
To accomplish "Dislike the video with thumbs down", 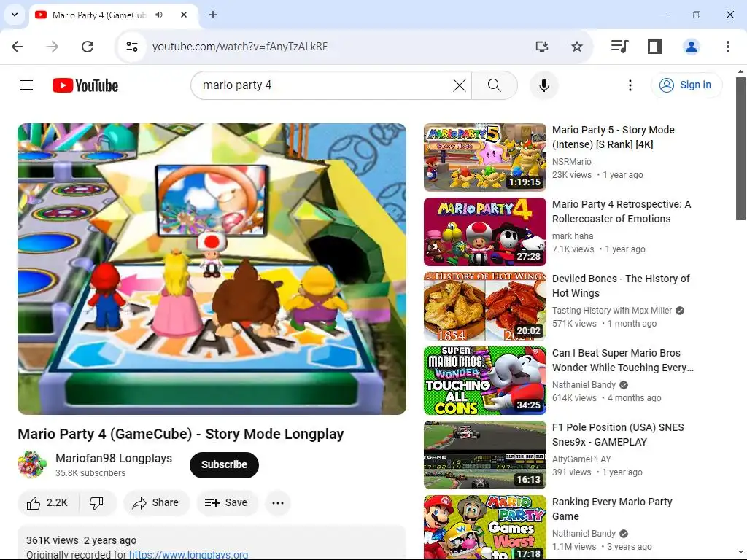I will tap(97, 503).
